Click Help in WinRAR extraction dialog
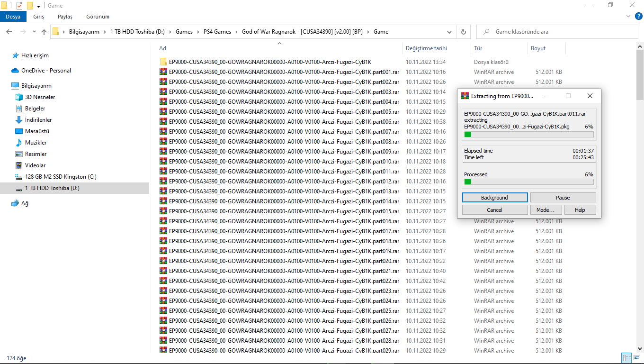This screenshot has width=644, height=364. click(x=580, y=210)
